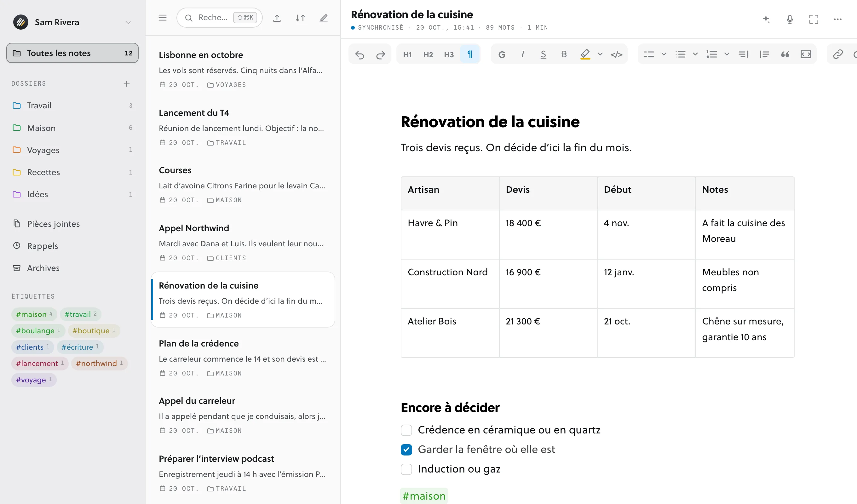Open the Maison folder
857x504 pixels.
(72, 128)
